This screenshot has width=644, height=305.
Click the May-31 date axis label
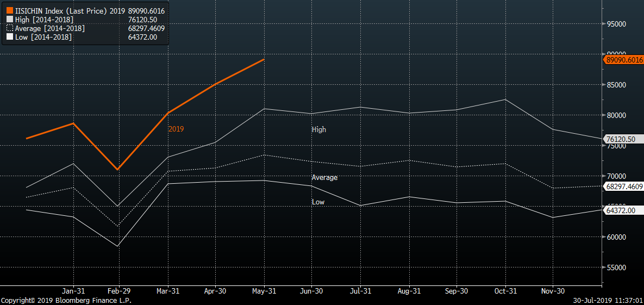[264, 291]
